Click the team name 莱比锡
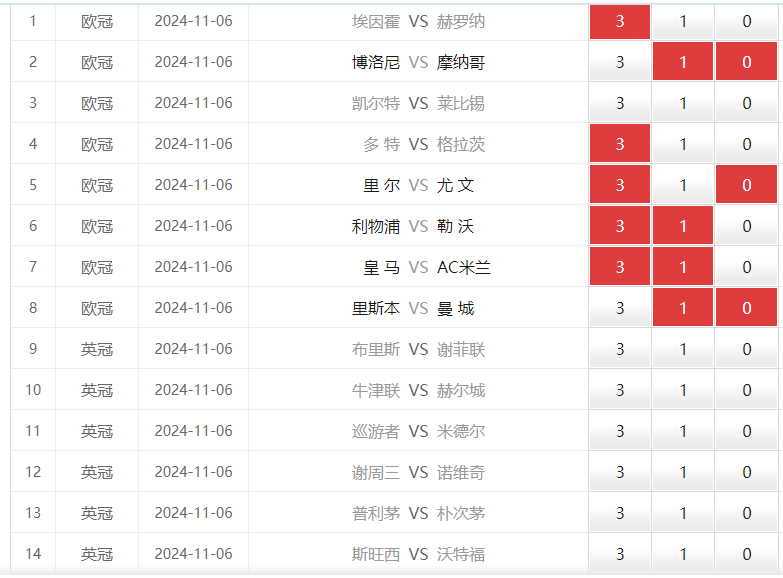 point(461,103)
